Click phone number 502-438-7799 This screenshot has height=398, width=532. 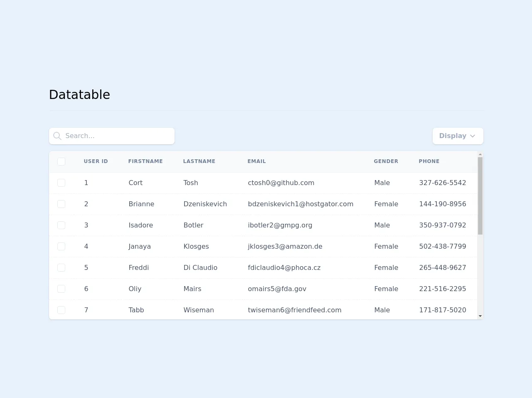tap(442, 246)
